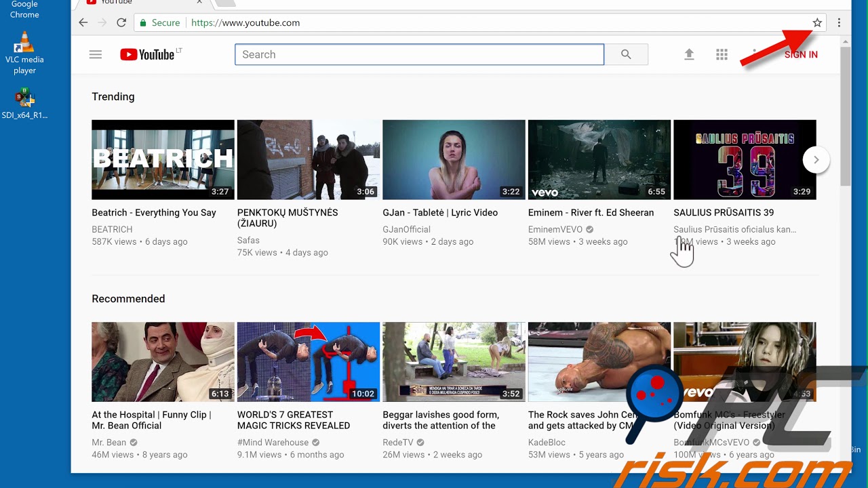This screenshot has height=488, width=868.
Task: Open magic tricks revealed thumbnail
Action: (x=309, y=362)
